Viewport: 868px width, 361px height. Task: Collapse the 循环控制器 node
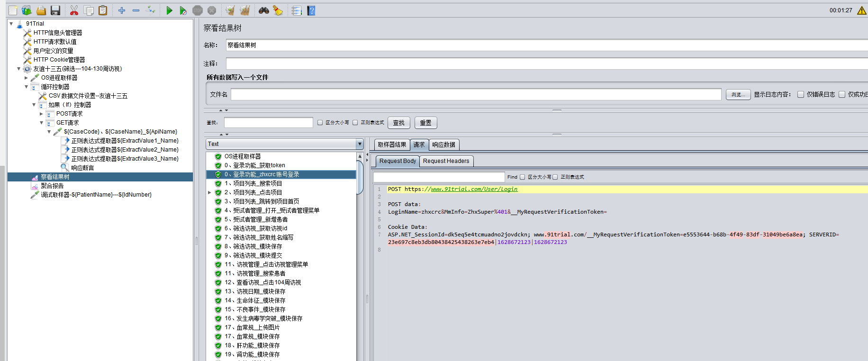tap(27, 87)
